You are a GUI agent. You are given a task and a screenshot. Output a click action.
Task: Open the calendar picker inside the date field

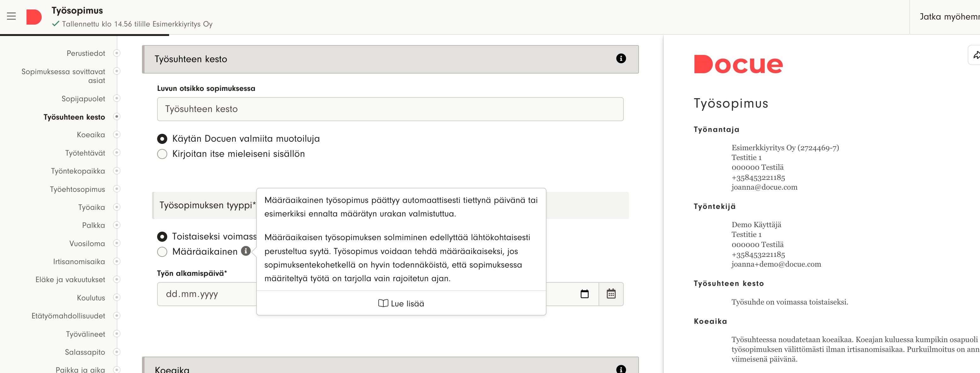(x=584, y=294)
